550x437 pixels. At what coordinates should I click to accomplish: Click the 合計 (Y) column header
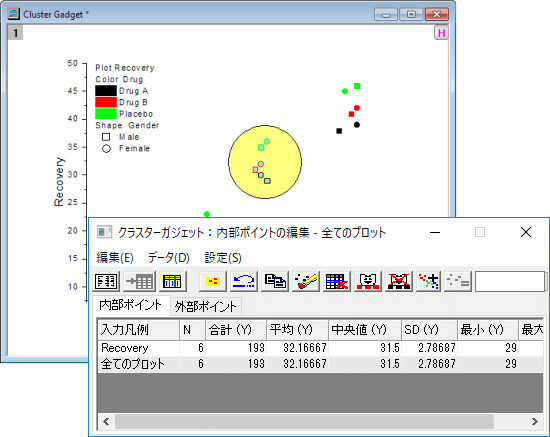[236, 330]
